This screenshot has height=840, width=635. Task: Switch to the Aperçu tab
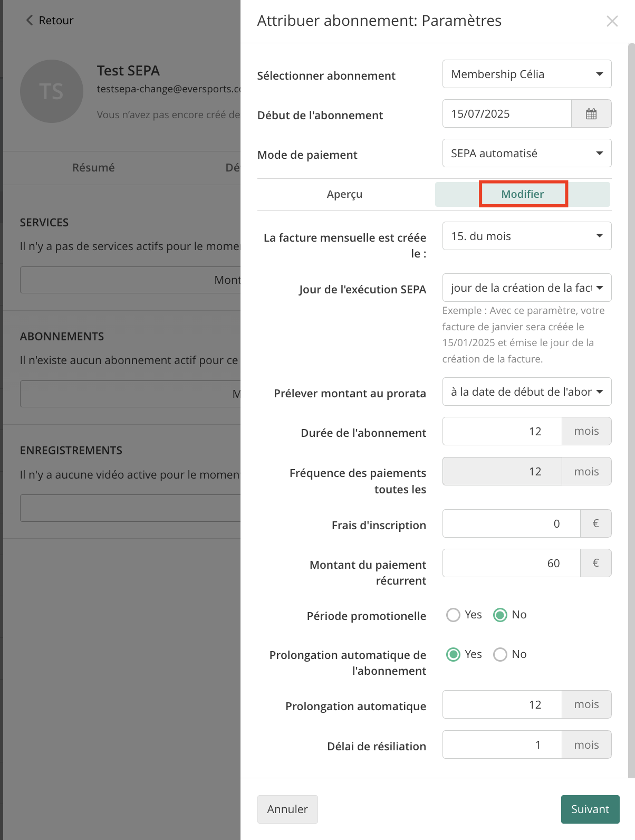[345, 194]
